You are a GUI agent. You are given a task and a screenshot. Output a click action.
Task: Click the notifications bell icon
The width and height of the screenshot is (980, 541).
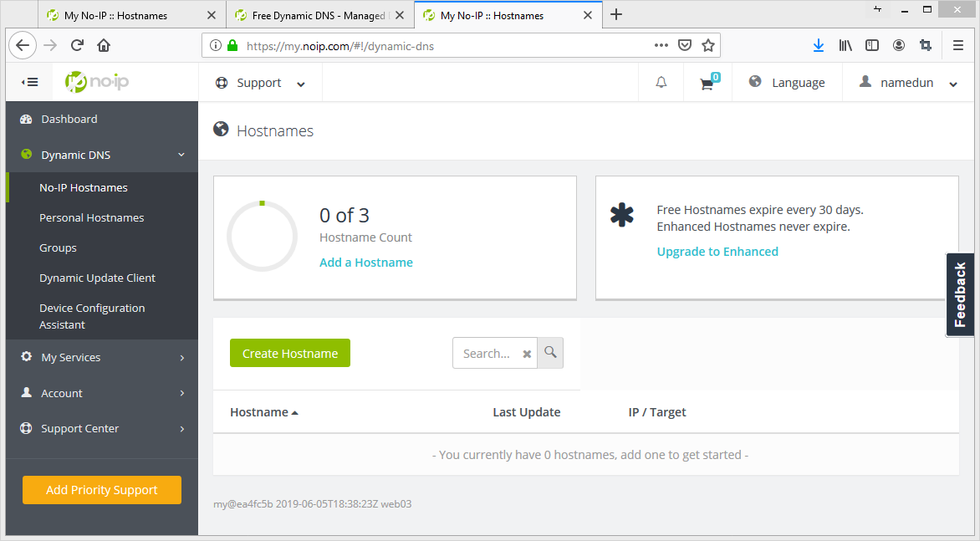[x=661, y=83]
